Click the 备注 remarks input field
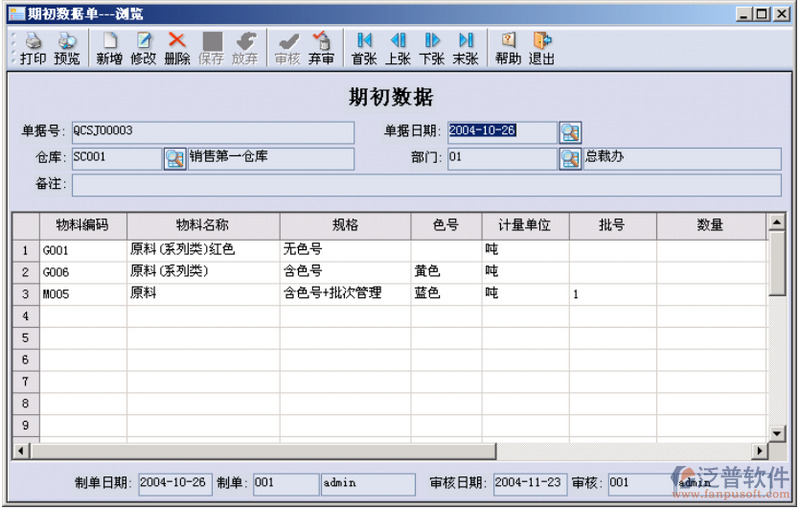This screenshot has width=800, height=510. [426, 185]
